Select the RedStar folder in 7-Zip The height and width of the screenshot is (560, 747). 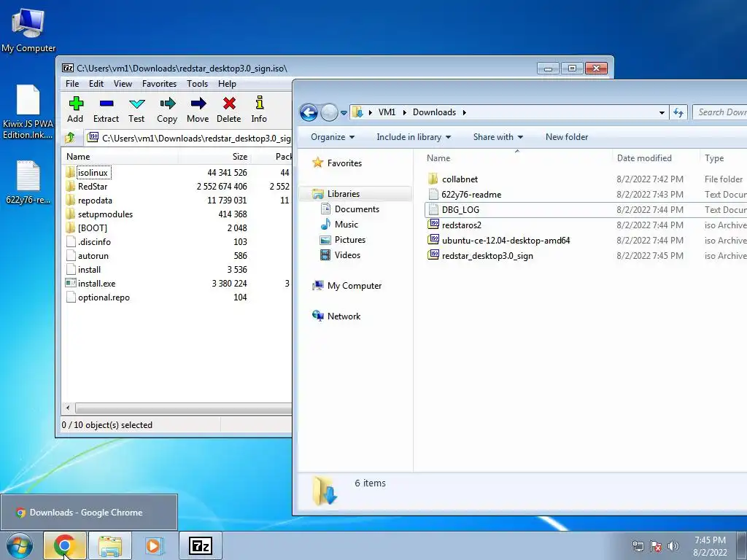[93, 186]
